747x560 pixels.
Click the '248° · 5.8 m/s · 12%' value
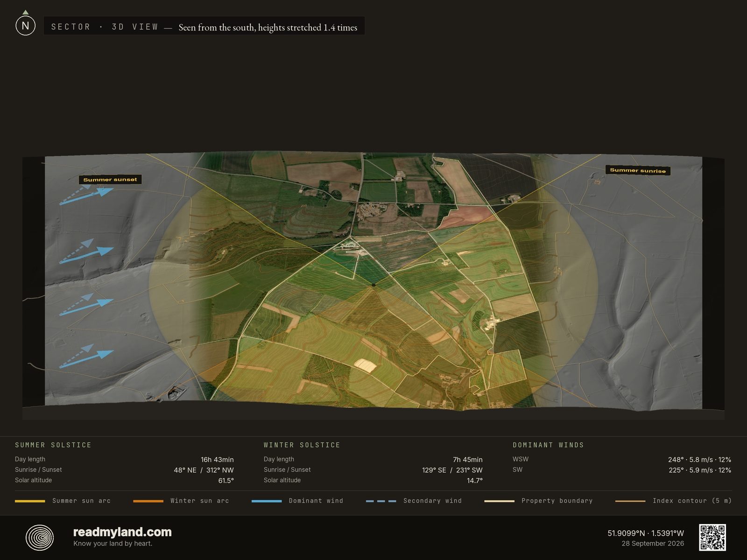tap(699, 460)
